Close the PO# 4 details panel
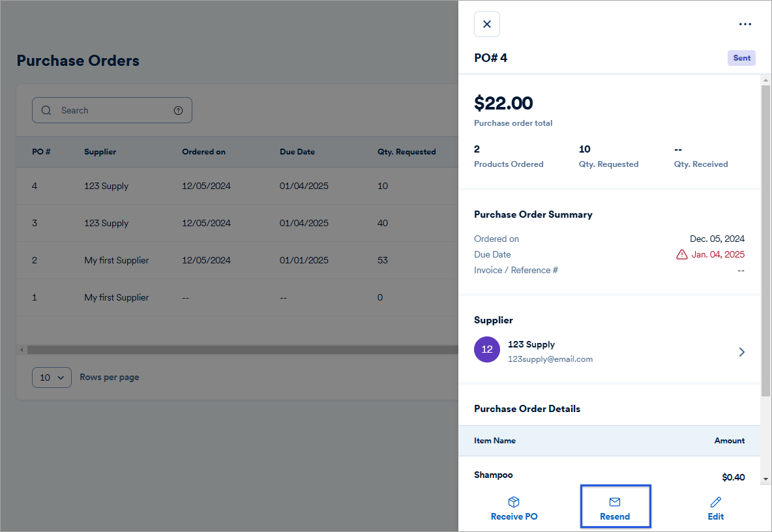This screenshot has width=772, height=532. click(487, 24)
